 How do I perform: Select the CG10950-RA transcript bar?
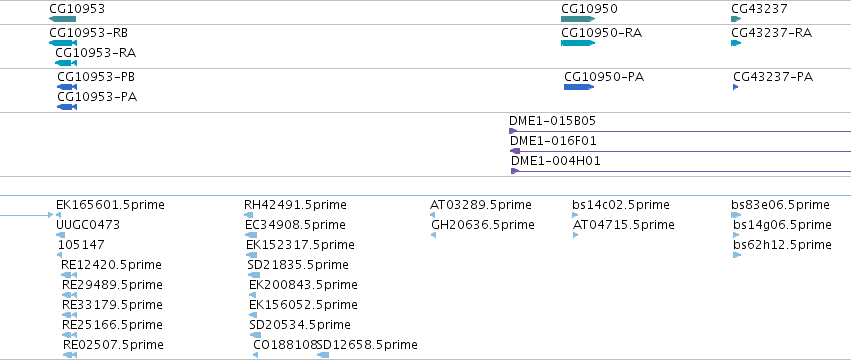pos(577,43)
